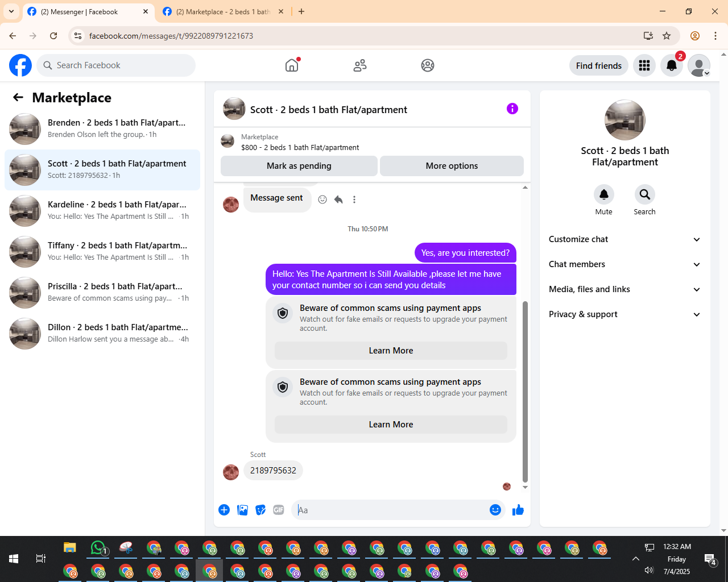Click chat scrollbar down arrow
This screenshot has height=582, width=728.
[525, 487]
